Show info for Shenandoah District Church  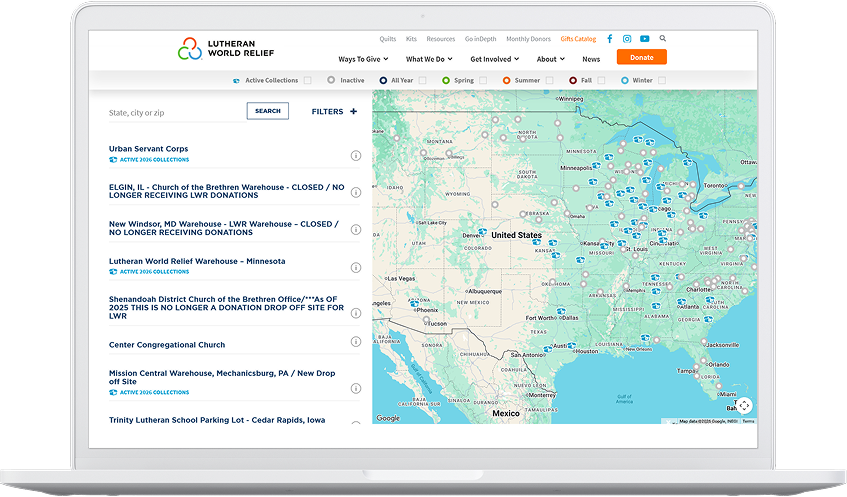[355, 313]
